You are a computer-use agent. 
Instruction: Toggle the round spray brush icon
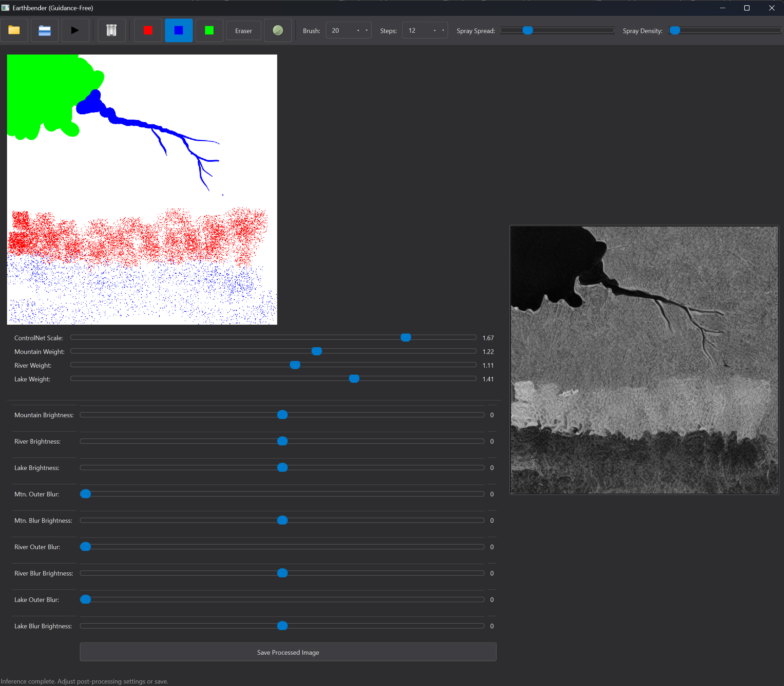[278, 30]
